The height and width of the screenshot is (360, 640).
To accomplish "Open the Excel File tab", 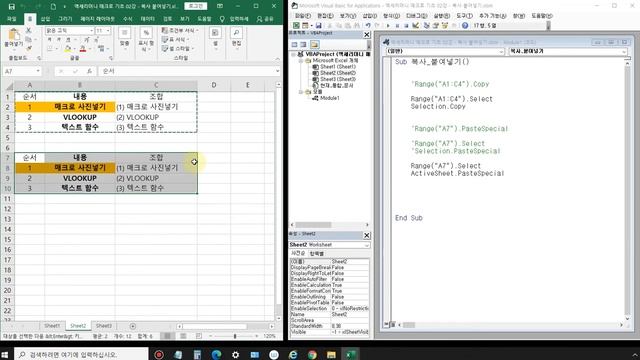I will tap(11, 19).
